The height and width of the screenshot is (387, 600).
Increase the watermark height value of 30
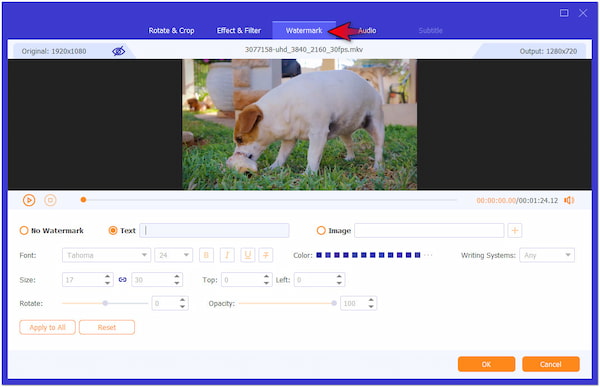click(177, 276)
